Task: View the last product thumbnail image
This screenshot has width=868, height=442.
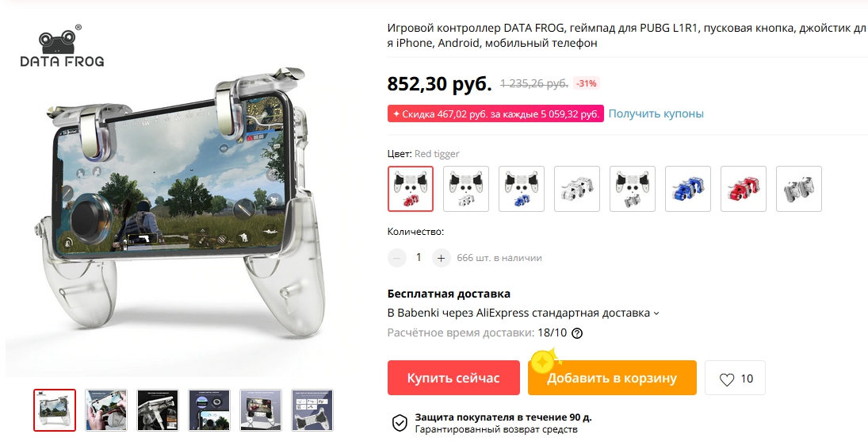Action: (x=312, y=410)
